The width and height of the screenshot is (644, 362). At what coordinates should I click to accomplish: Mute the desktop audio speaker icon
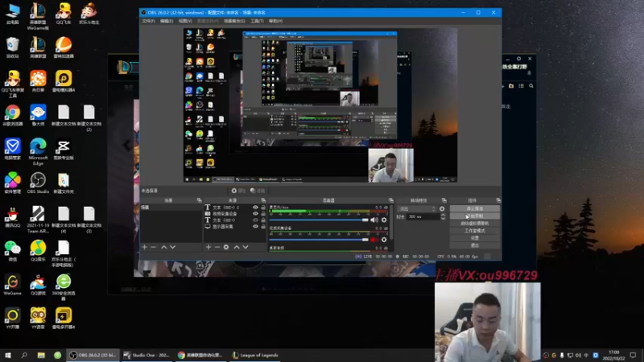coord(374,220)
